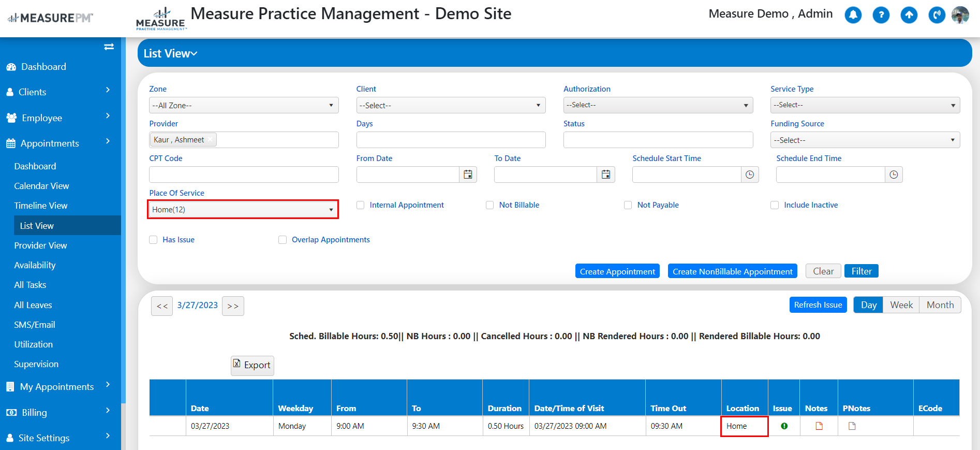Click the Clear button
980x450 pixels.
click(823, 271)
